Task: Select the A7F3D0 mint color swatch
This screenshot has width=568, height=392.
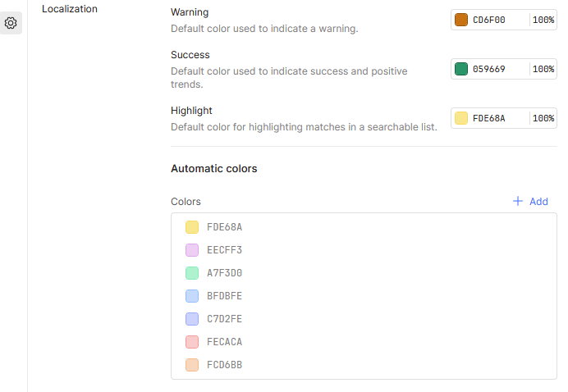Action: pos(192,273)
